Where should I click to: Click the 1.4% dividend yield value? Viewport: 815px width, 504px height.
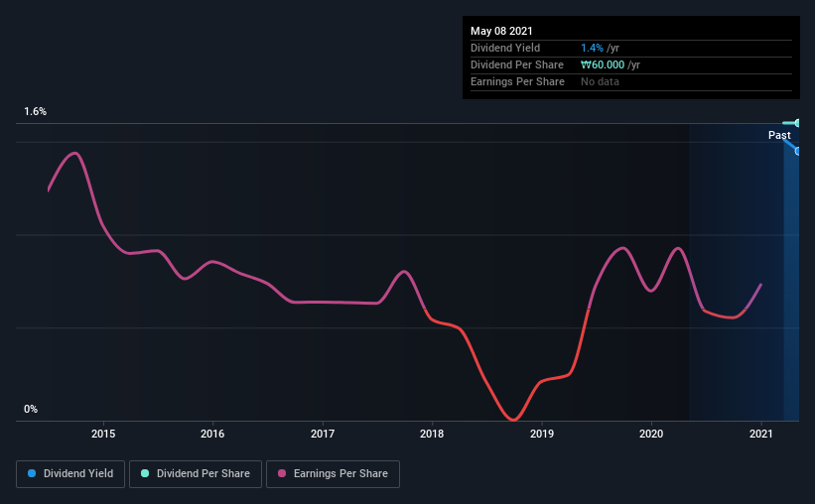tap(592, 48)
